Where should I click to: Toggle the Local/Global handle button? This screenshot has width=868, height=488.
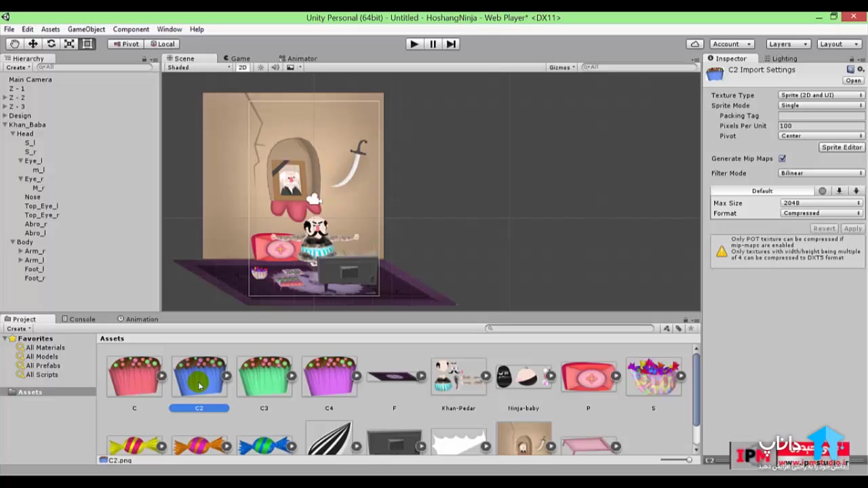tap(162, 44)
